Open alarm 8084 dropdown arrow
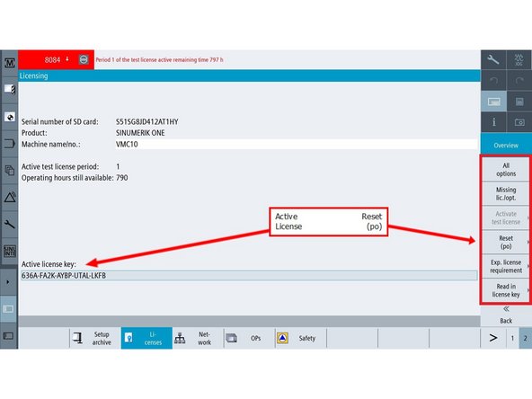This screenshot has width=532, height=399. (67, 59)
